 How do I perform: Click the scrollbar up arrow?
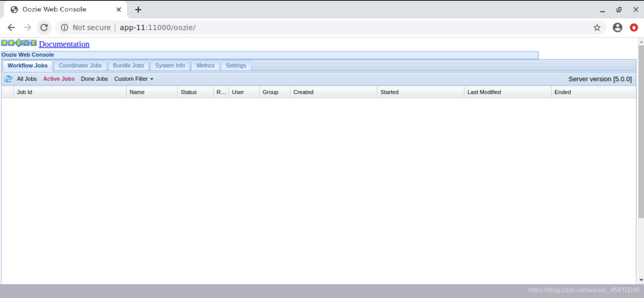point(641,42)
